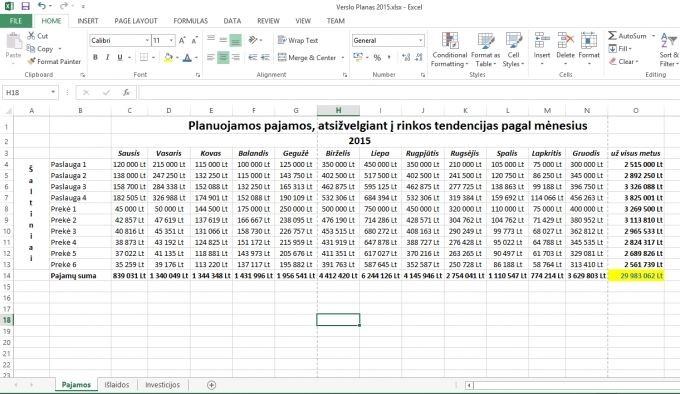
Task: Apply the blue font color button
Action: click(187, 57)
